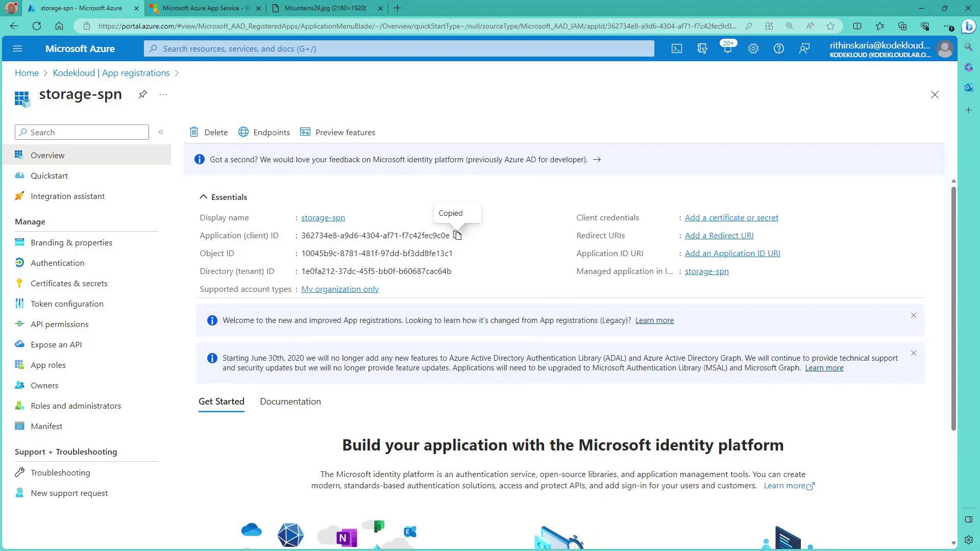Click the Delete trash icon
This screenshot has width=980, height=551.
tap(194, 132)
